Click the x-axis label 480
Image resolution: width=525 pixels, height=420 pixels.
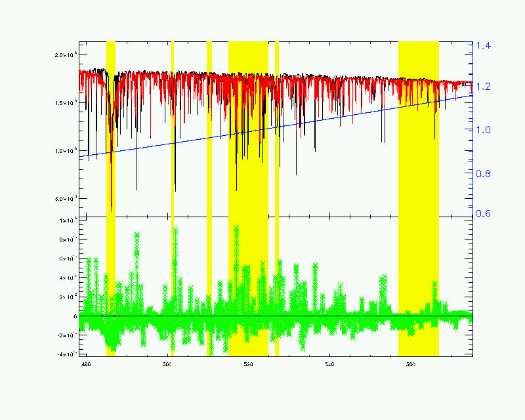[x=86, y=364]
